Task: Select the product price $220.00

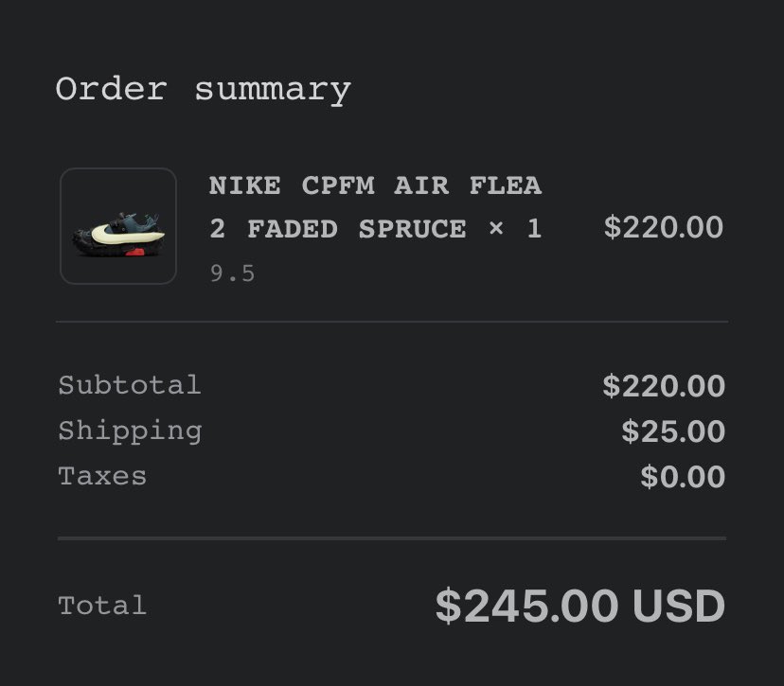Action: 664,227
